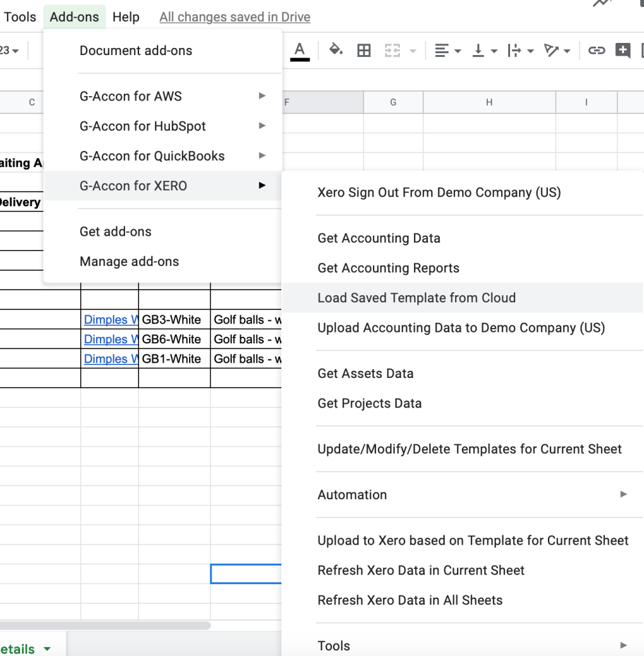Screen dimensions: 644x656
Task: Open the Help menu
Action: [126, 17]
